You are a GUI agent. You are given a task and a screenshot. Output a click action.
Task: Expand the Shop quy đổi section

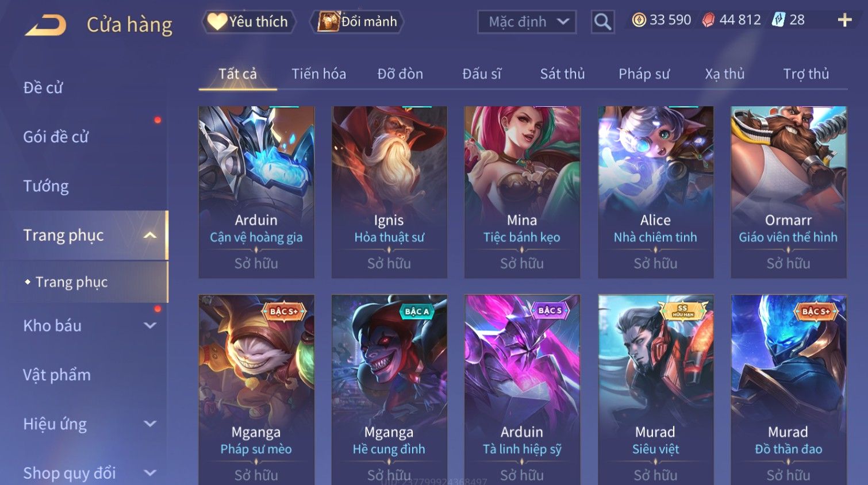tap(150, 473)
